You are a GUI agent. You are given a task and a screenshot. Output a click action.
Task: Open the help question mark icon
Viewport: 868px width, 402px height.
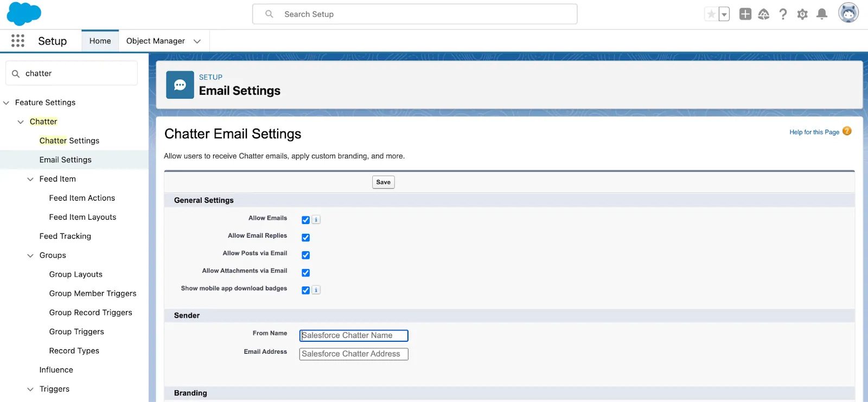(783, 14)
